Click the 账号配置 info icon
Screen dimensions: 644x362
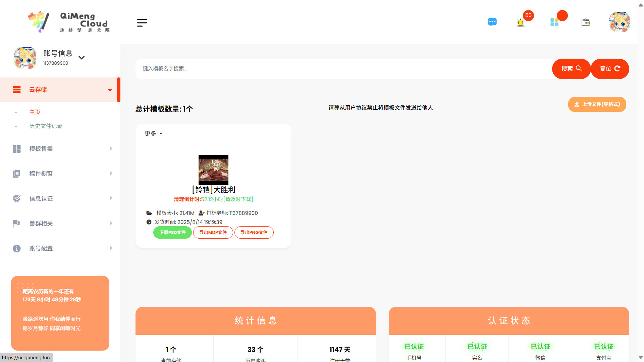tap(16, 248)
